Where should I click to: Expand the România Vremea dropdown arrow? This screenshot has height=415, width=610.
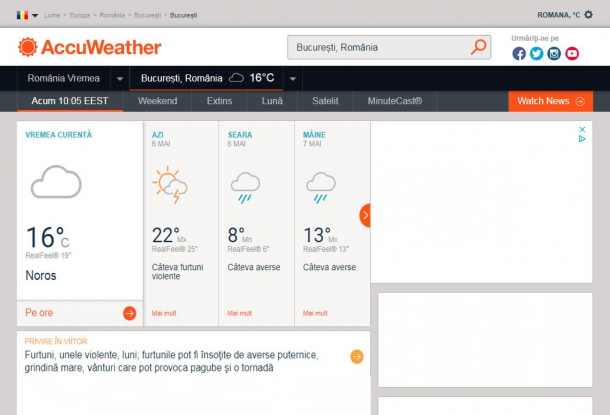[120, 79]
